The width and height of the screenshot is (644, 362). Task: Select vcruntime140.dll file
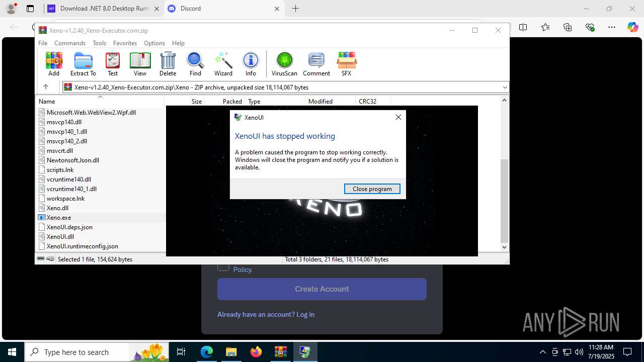click(x=69, y=179)
